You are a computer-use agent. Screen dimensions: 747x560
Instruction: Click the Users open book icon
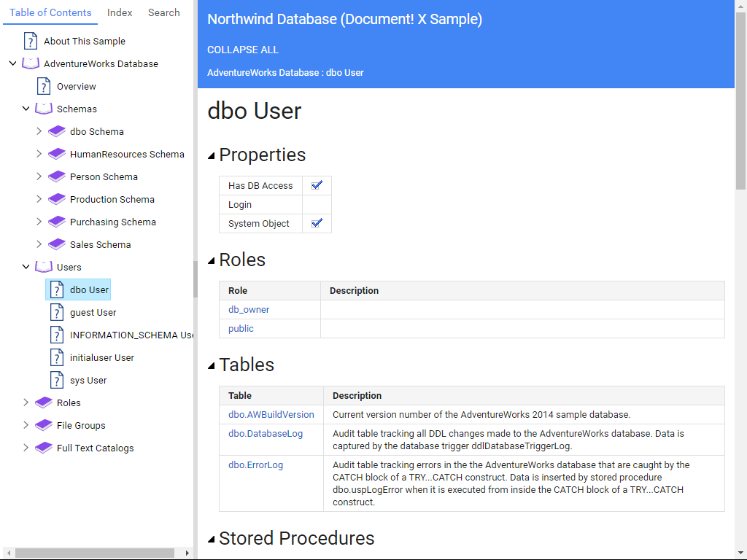coord(44,267)
